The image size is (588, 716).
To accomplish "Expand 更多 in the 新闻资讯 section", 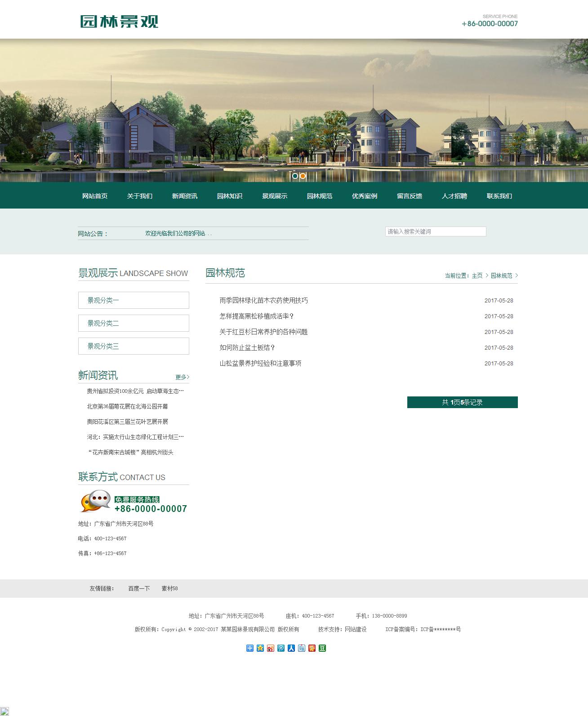I will tap(182, 377).
